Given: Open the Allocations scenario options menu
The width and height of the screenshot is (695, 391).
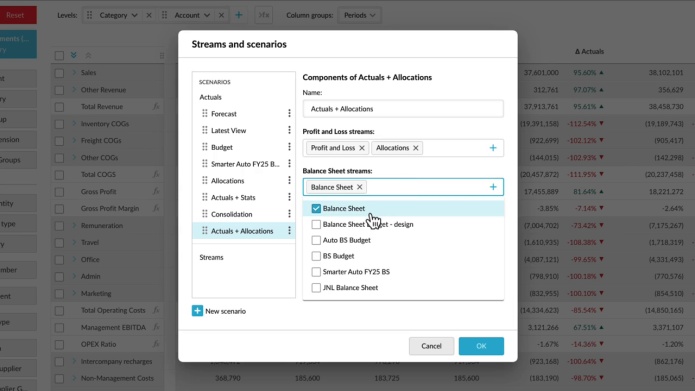Looking at the screenshot, I should [289, 180].
